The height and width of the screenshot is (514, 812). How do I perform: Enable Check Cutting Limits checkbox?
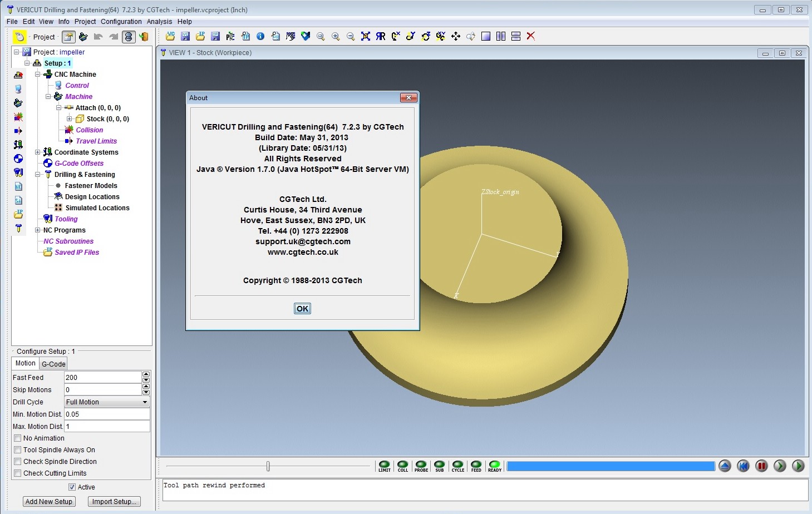tap(18, 473)
